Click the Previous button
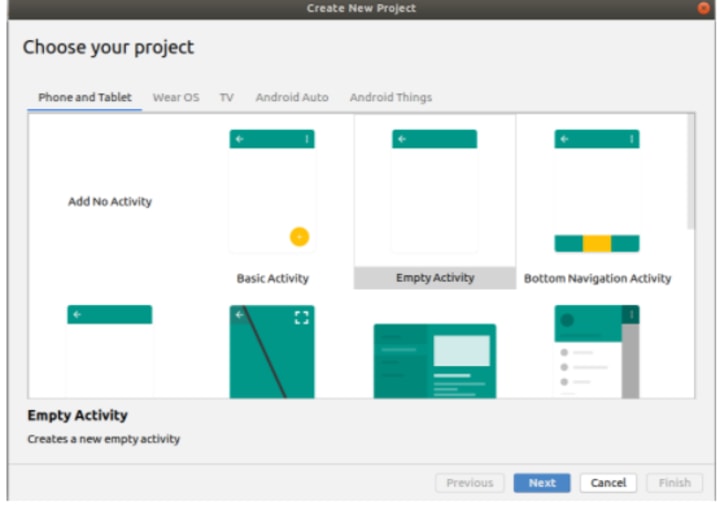Viewport: 720px width, 523px height. [470, 483]
